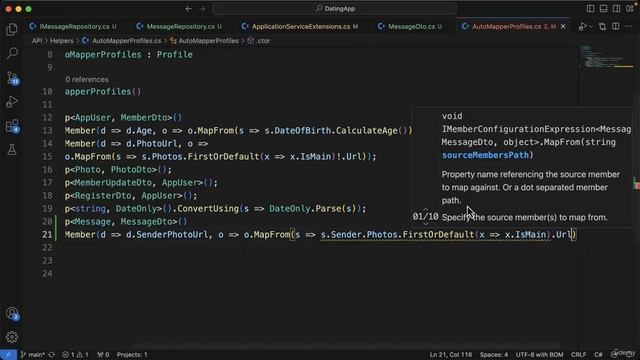
Task: Open the customize layout icon
Action: coord(629,9)
